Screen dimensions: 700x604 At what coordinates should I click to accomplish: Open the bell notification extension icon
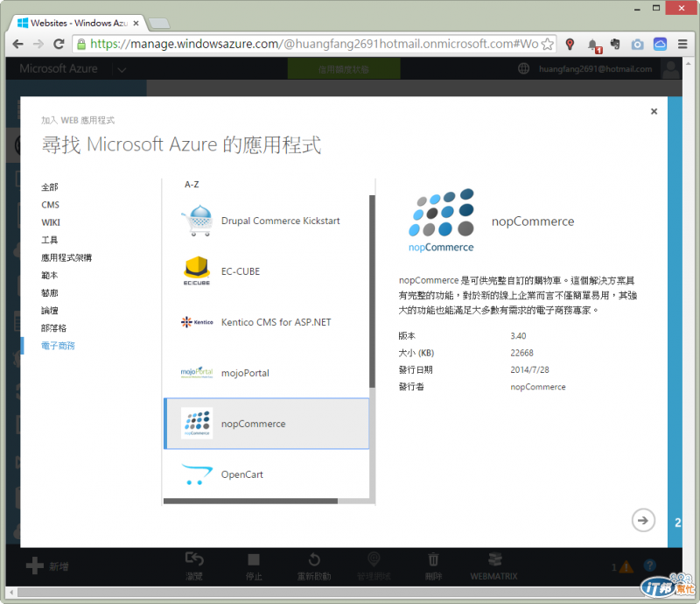pyautogui.click(x=594, y=45)
